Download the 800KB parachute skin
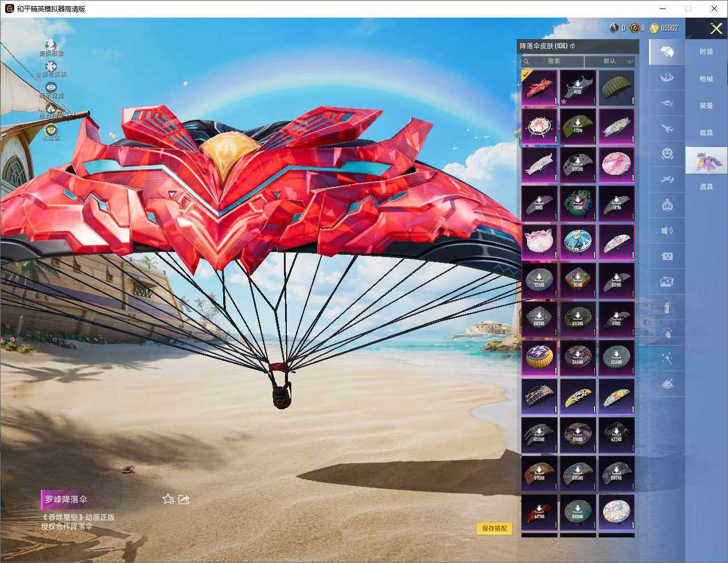Viewport: 728px width, 563px height. click(x=578, y=474)
